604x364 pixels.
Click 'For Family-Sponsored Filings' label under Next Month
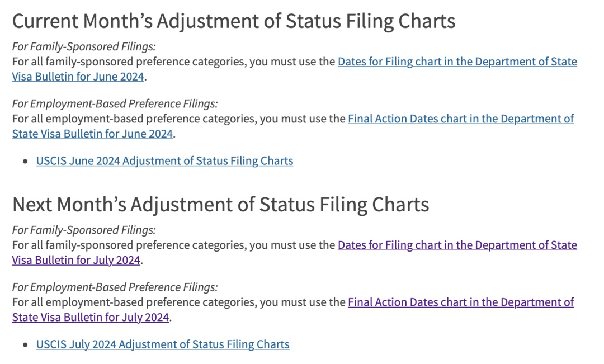pyautogui.click(x=84, y=230)
